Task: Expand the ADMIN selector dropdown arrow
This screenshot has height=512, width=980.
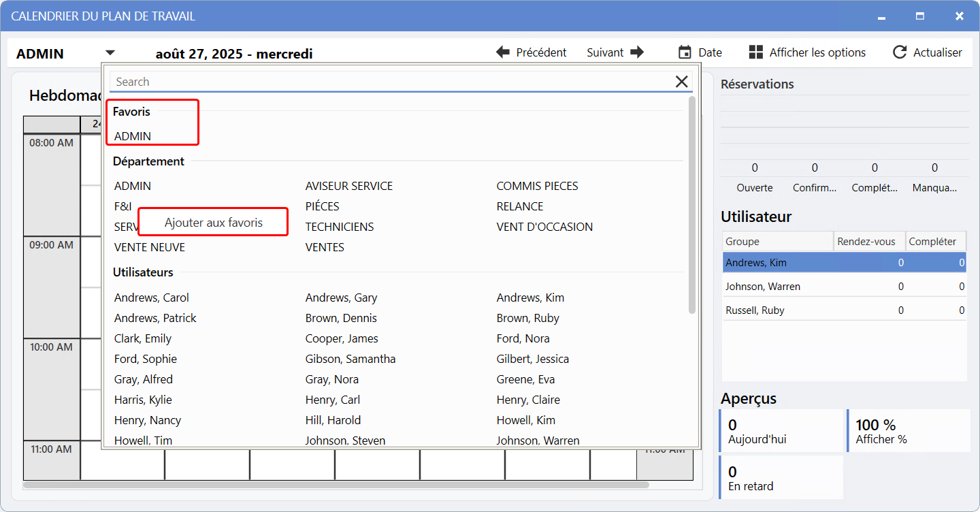Action: [110, 53]
